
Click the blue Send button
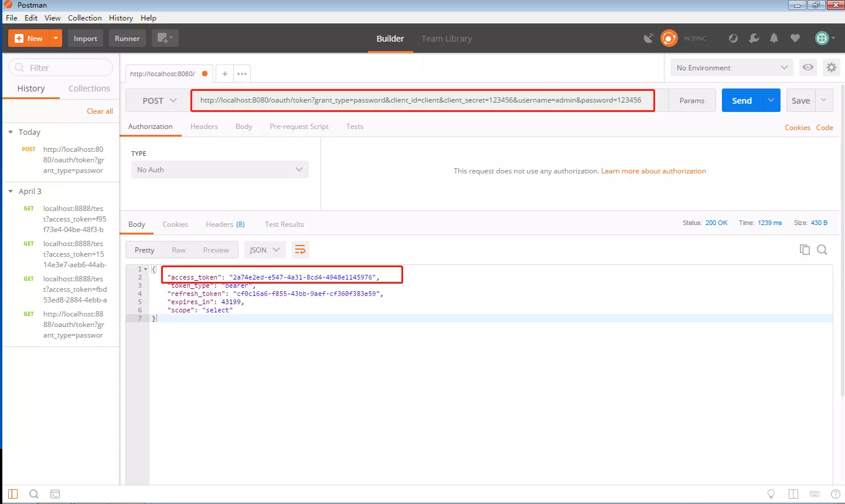click(742, 100)
